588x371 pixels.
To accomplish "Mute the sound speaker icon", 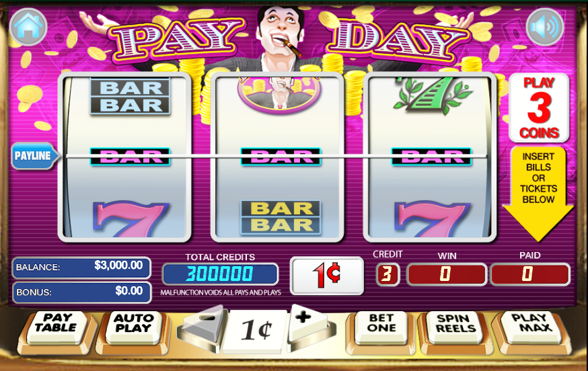I will 545,27.
